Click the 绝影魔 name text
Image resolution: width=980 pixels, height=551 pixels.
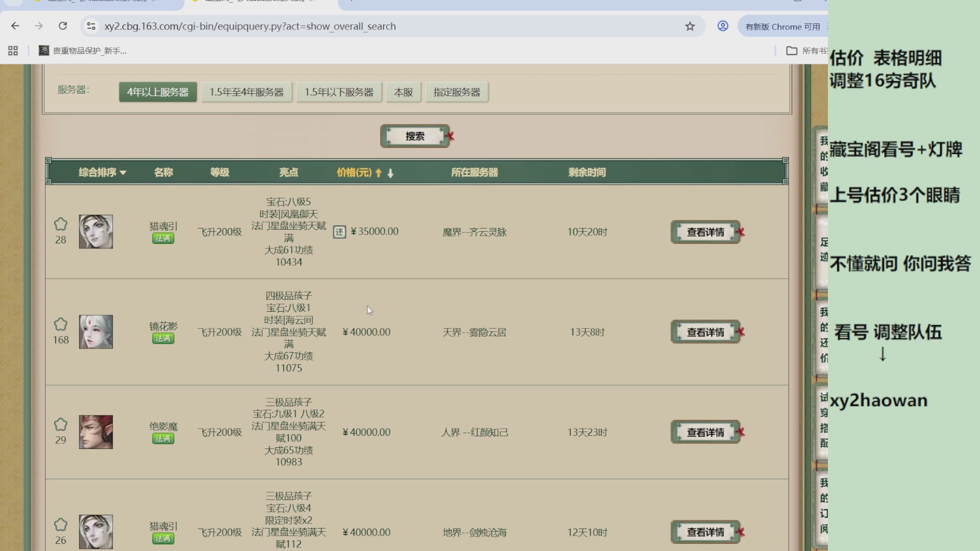[x=163, y=426]
